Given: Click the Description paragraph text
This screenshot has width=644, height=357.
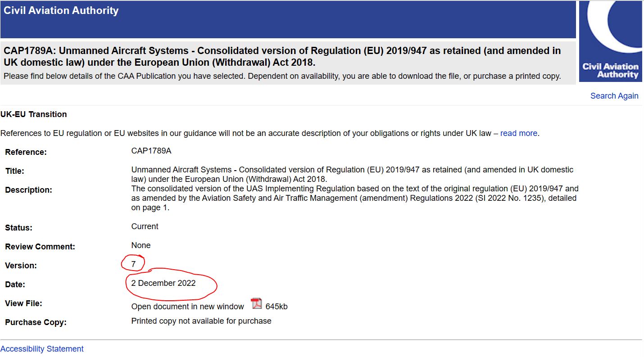Looking at the screenshot, I should pos(354,198).
